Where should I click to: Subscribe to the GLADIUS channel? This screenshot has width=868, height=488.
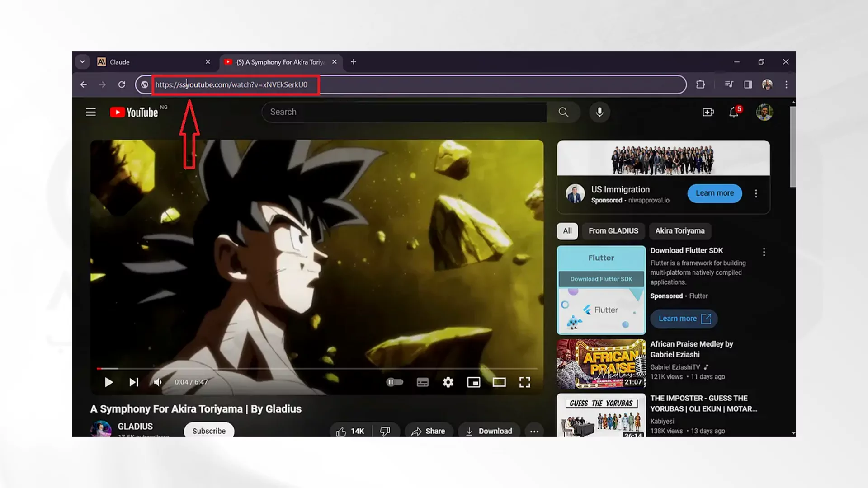pyautogui.click(x=209, y=431)
